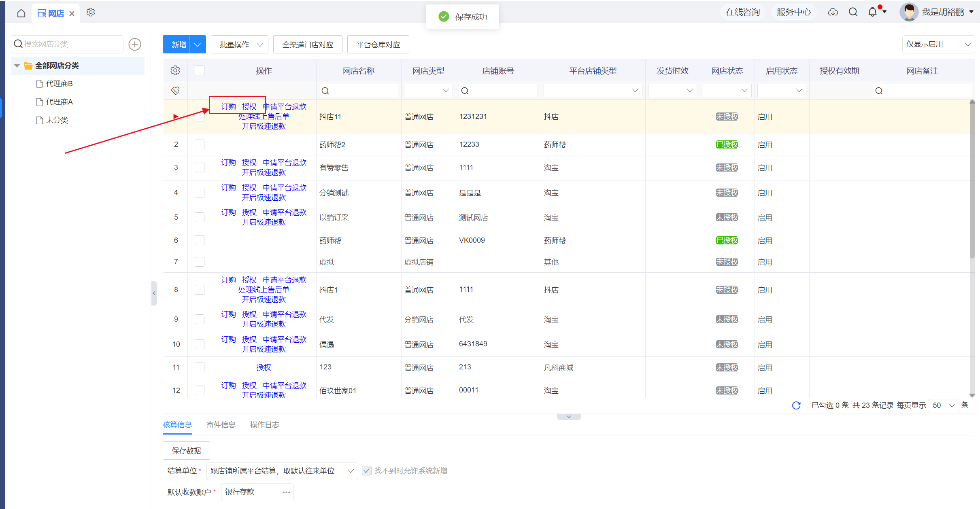980x509 pixels.
Task: Click user avatar picture
Action: pos(909,12)
